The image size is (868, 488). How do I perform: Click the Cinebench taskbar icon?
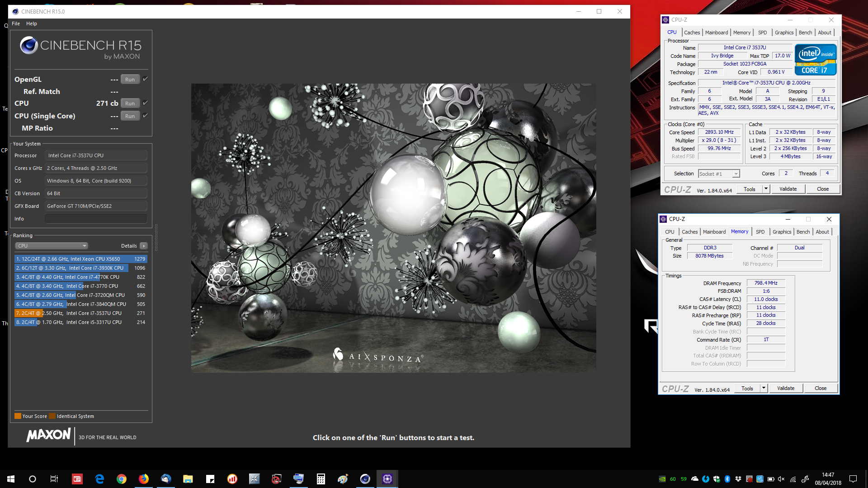(x=365, y=479)
